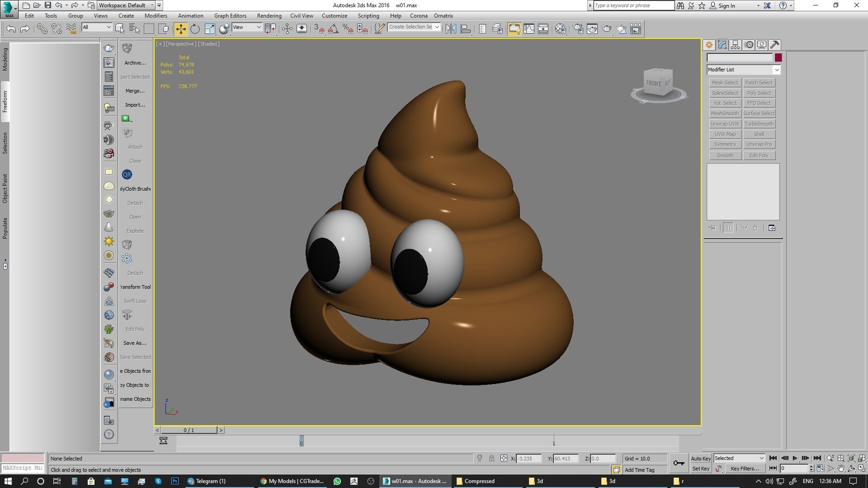Expand the 3ds Max application menu button
This screenshot has width=868, height=488.
pyautogui.click(x=9, y=9)
